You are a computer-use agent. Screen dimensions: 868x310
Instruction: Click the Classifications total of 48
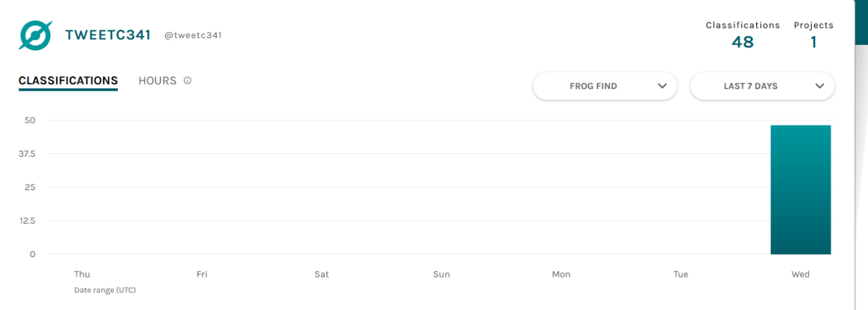(x=743, y=42)
